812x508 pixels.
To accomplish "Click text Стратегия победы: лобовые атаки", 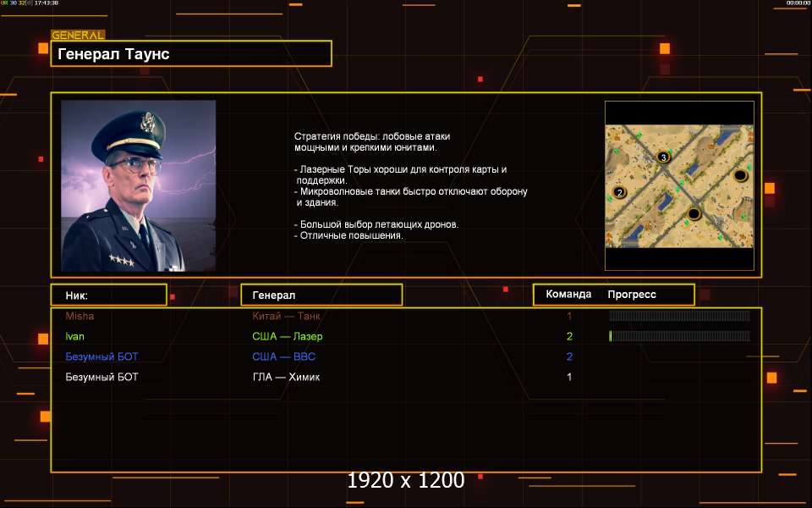I will (372, 136).
